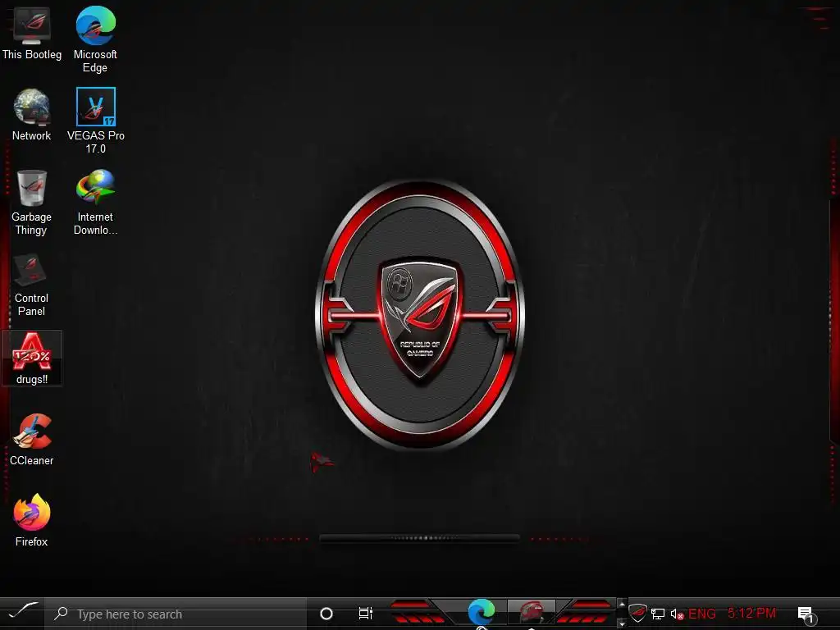This screenshot has height=630, width=840.
Task: Select the Garbage Thingy recycle bin
Action: pos(32,203)
